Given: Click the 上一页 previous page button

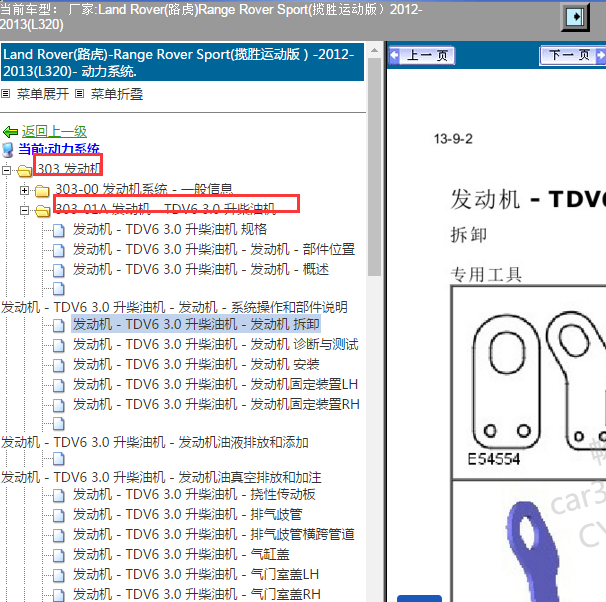Looking at the screenshot, I should coord(422,56).
